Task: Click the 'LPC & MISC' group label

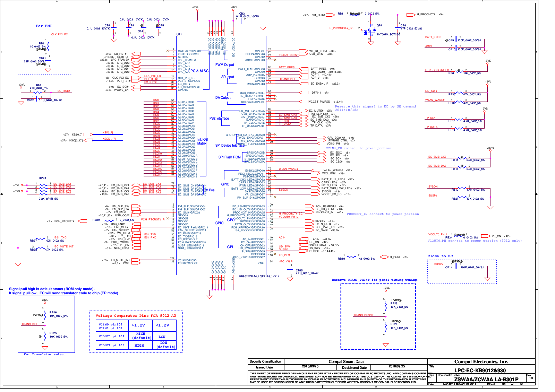Action: pos(198,71)
